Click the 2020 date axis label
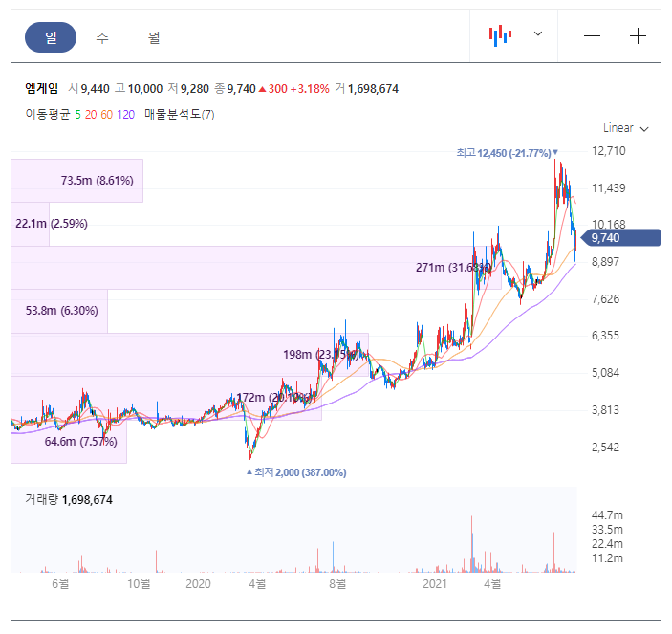 coord(198,584)
